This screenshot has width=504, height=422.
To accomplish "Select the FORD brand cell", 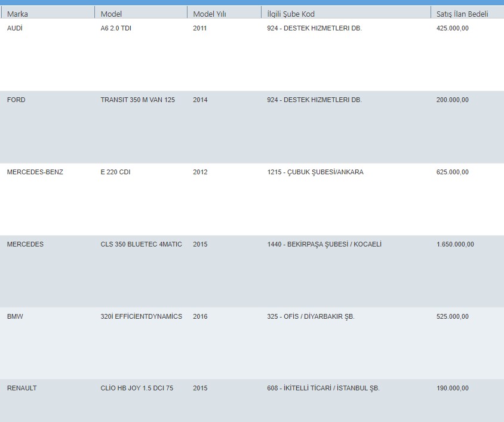I will pos(16,100).
